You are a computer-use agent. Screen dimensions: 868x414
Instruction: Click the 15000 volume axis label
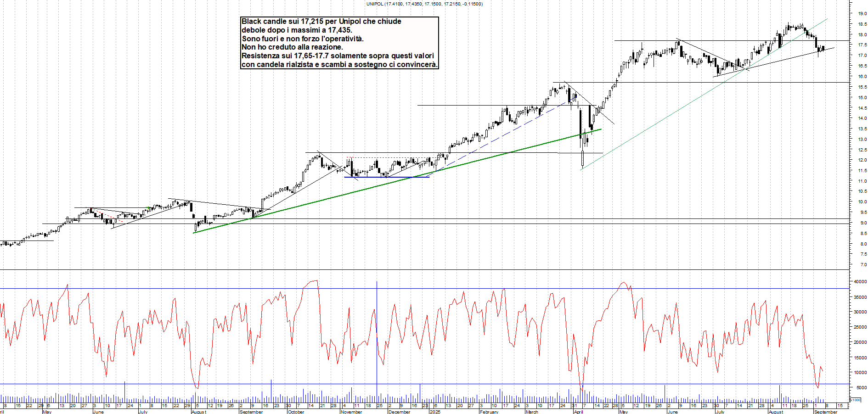[x=860, y=358]
